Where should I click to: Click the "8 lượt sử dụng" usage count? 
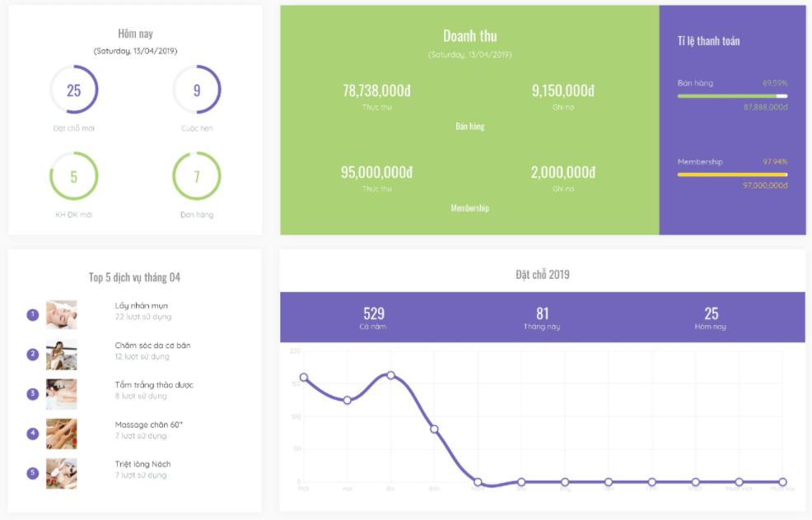tap(141, 396)
